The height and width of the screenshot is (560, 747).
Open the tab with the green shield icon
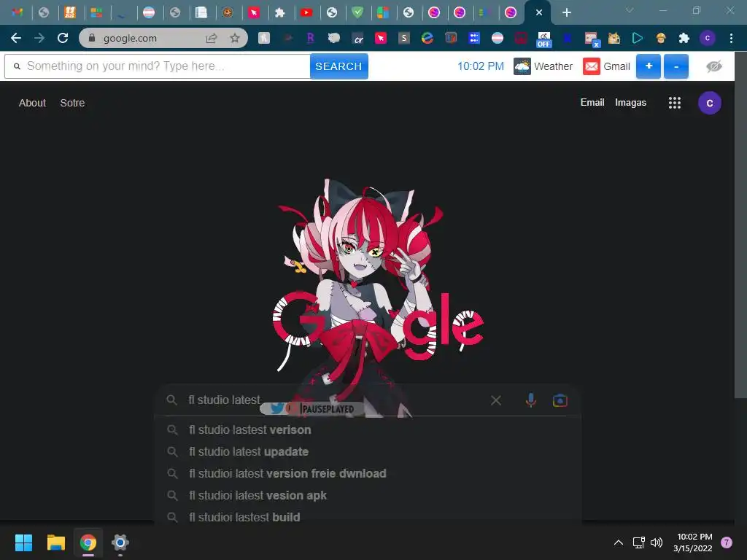[357, 12]
